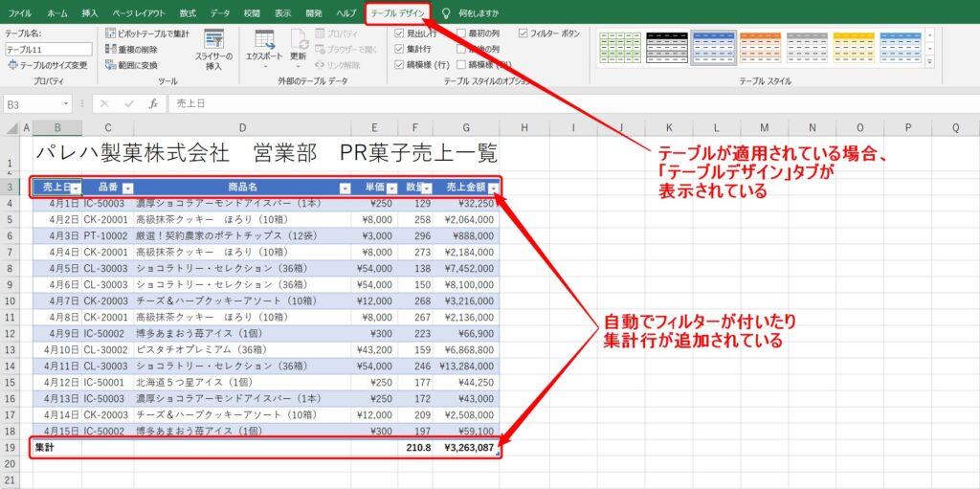Click the grayed リンク解除 command

(338, 65)
